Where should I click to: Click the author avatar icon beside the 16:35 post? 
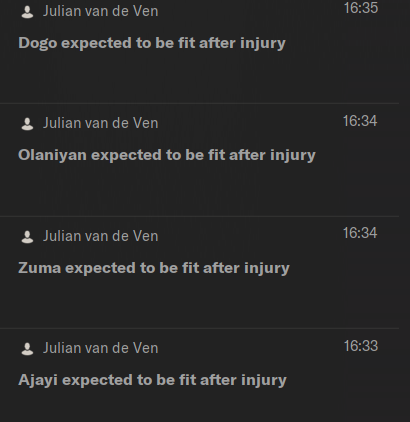(27, 12)
